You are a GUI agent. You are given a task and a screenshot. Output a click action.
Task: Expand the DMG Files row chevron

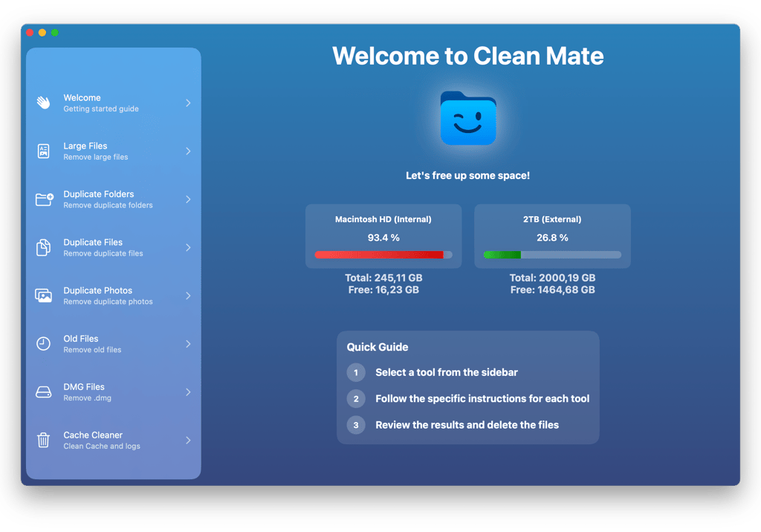point(188,392)
